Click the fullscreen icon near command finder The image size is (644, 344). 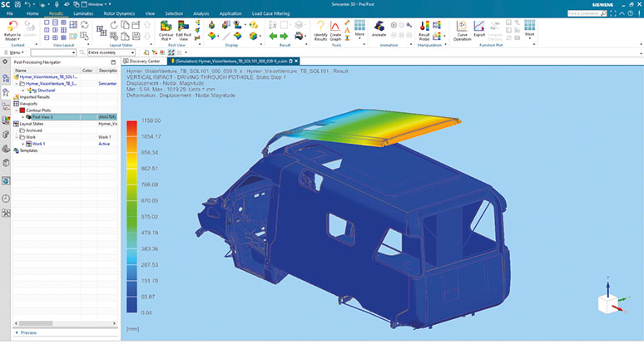coord(613,13)
